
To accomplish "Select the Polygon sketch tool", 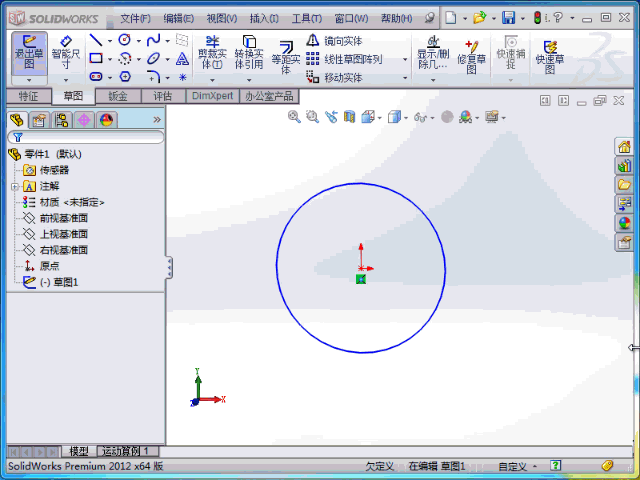I will coord(125,77).
